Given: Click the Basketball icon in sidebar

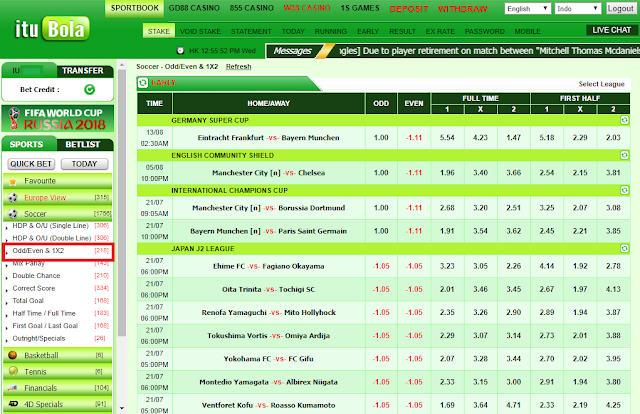Looking at the screenshot, I should (x=13, y=355).
